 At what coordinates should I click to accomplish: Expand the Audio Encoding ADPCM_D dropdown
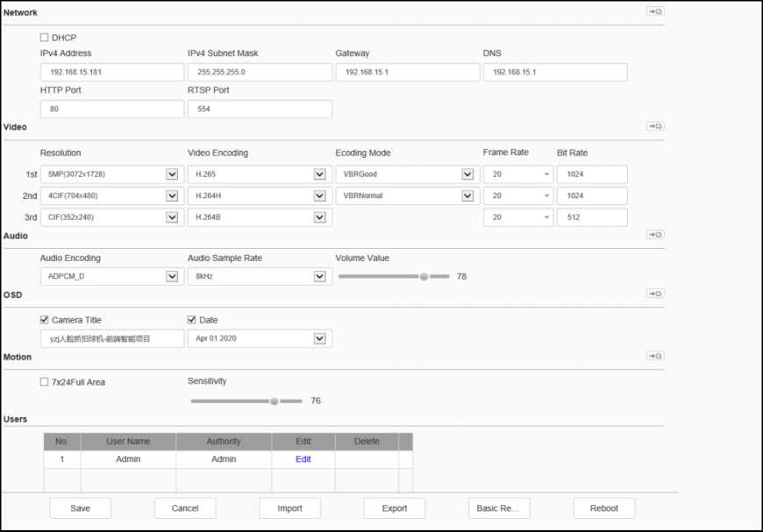click(x=172, y=277)
